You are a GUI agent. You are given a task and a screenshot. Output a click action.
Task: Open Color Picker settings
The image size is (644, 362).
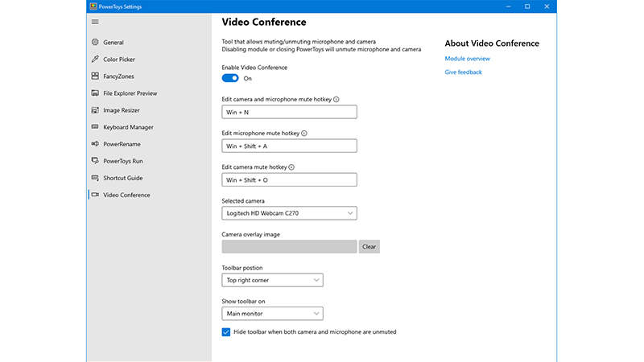[x=119, y=59]
